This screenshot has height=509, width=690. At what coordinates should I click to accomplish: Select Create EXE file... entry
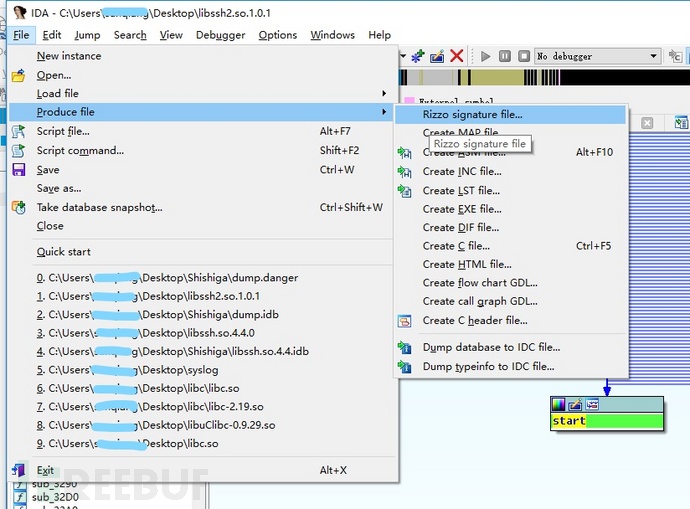click(510, 209)
